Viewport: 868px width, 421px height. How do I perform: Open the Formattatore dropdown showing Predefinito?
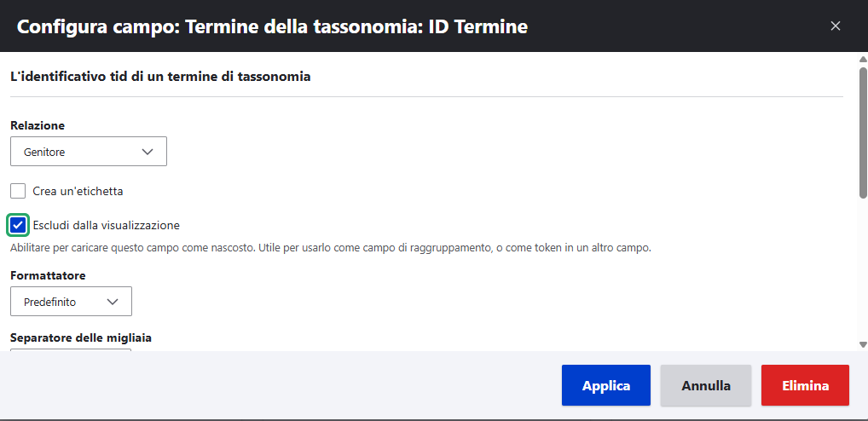click(71, 302)
